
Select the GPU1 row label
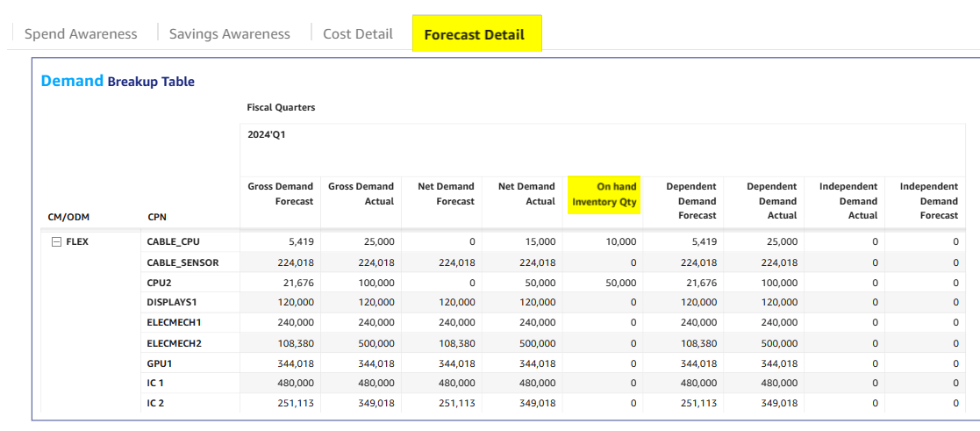[x=160, y=363]
